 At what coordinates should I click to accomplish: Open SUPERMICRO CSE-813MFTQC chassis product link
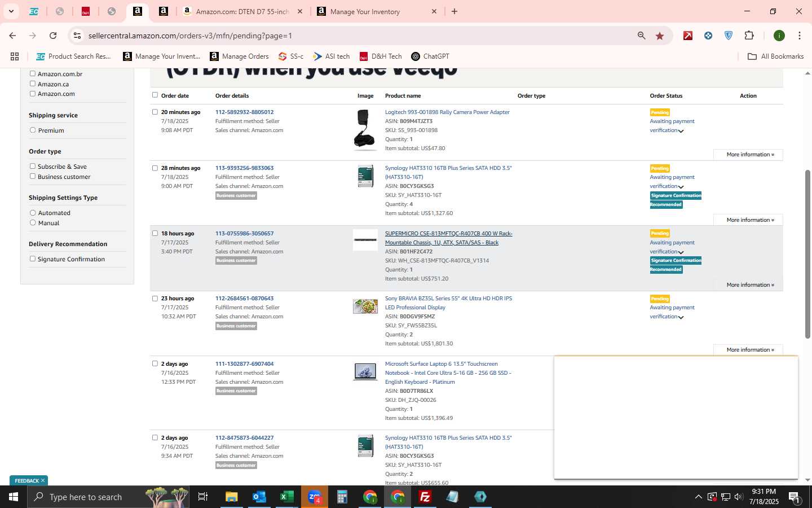[448, 238]
